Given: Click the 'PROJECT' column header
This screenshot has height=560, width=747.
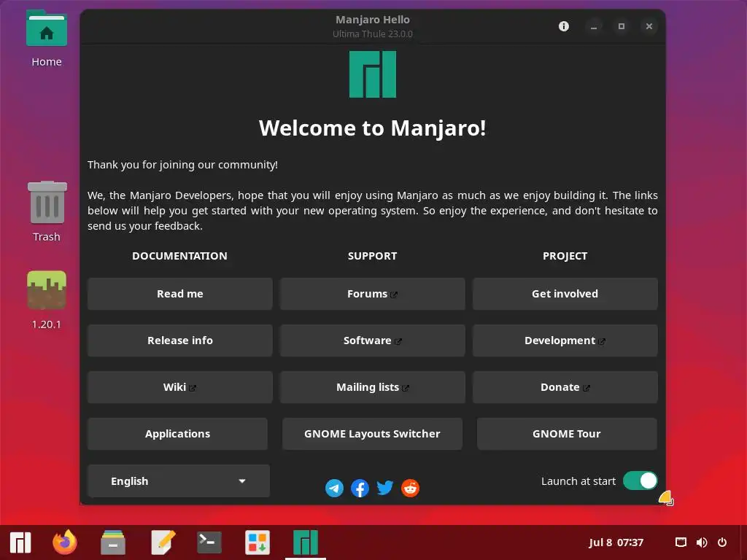Looking at the screenshot, I should 565,256.
